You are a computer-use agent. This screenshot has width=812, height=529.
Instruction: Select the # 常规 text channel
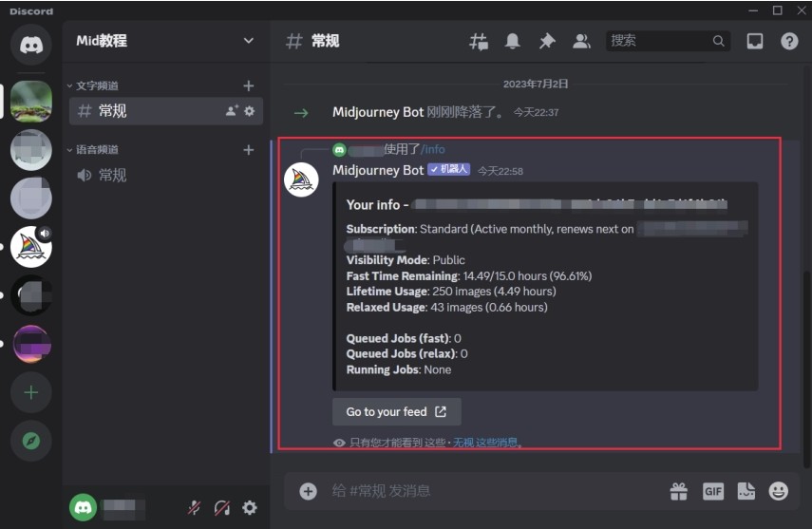click(x=165, y=111)
